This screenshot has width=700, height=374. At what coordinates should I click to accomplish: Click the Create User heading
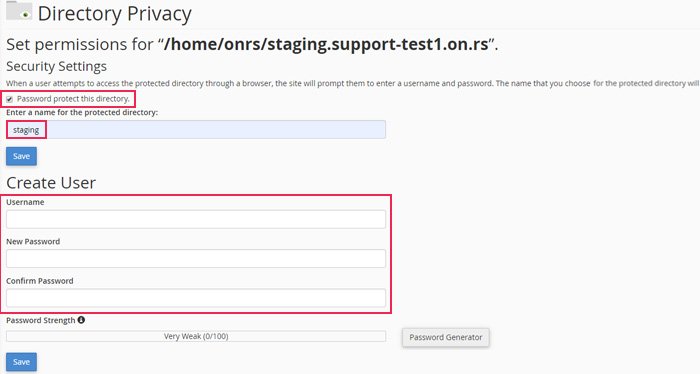(51, 183)
